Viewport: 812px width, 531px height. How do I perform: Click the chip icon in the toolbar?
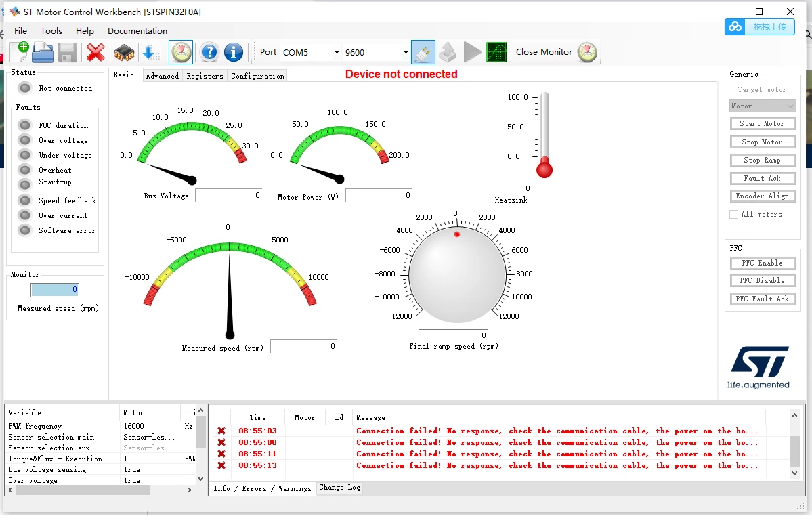tap(125, 52)
